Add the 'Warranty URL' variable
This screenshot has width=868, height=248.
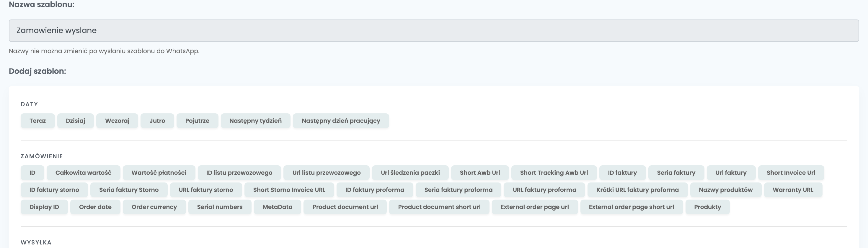tap(793, 190)
